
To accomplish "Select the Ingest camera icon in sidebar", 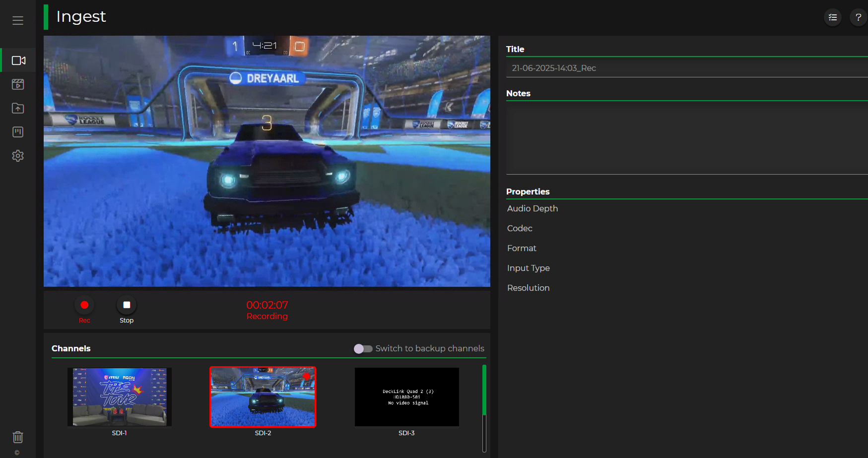I will pos(18,61).
